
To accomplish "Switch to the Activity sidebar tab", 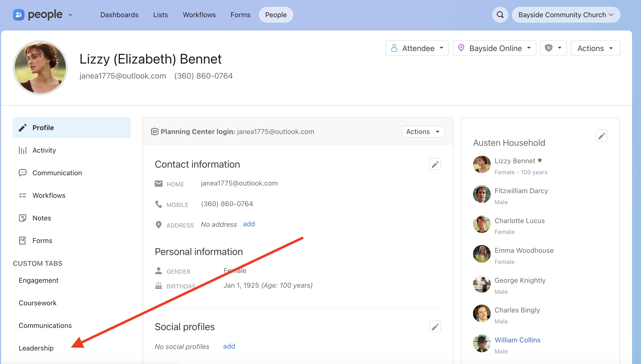I will [44, 150].
